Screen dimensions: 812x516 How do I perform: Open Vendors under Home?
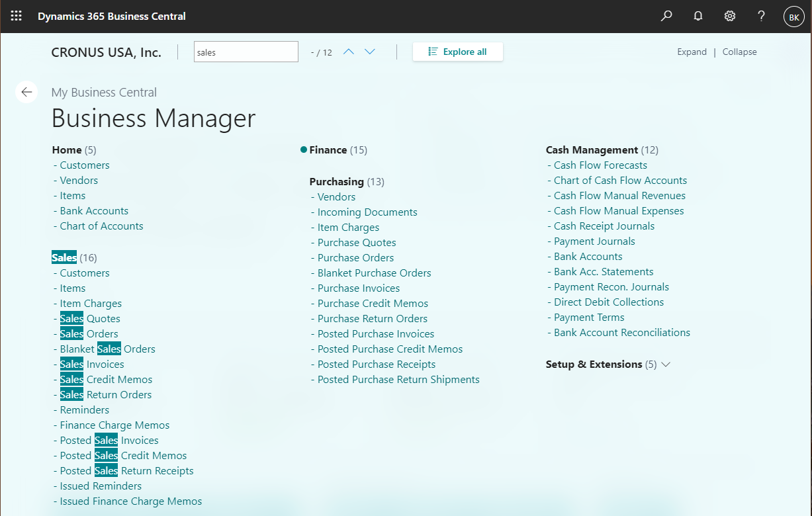tap(79, 181)
